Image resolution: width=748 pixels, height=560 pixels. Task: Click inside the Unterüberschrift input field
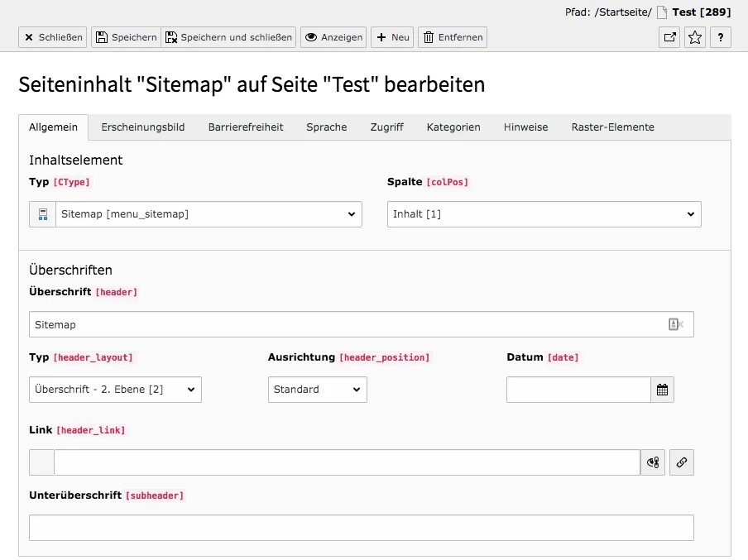click(x=361, y=527)
